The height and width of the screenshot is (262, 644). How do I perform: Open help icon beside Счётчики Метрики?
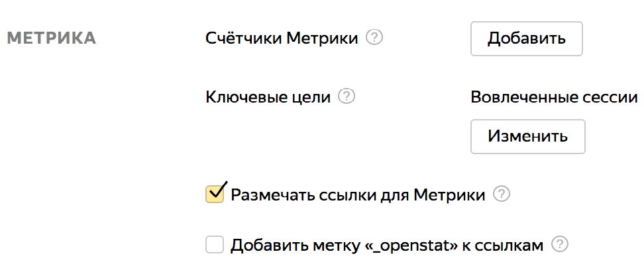point(374,38)
